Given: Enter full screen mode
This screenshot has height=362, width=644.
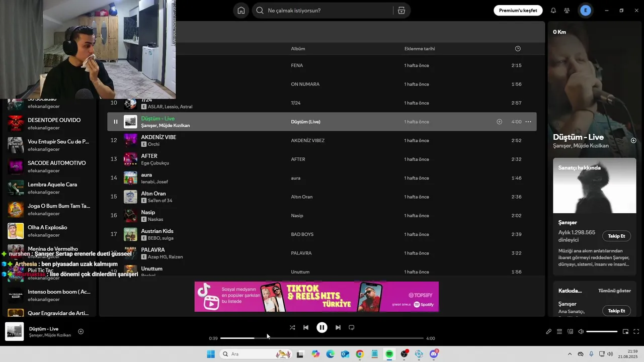Looking at the screenshot, I should 636,331.
